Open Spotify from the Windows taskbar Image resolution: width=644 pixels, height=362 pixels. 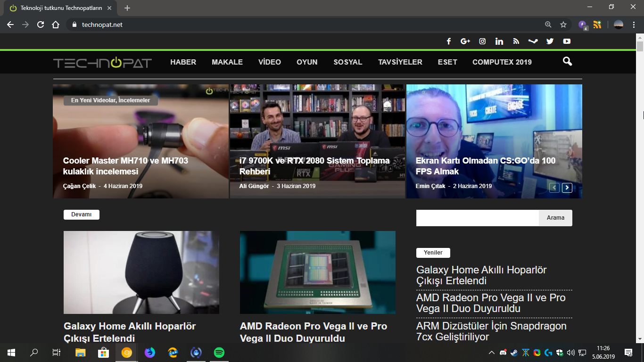pyautogui.click(x=219, y=353)
